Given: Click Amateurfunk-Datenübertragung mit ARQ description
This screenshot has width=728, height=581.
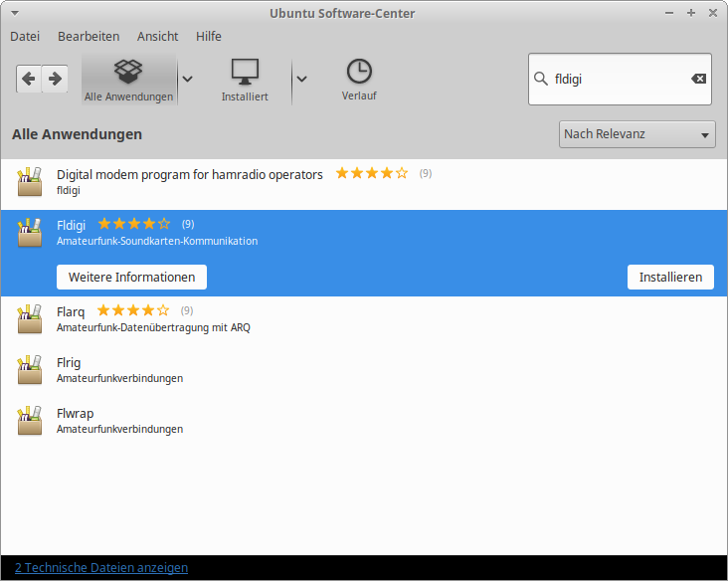Looking at the screenshot, I should tap(153, 328).
